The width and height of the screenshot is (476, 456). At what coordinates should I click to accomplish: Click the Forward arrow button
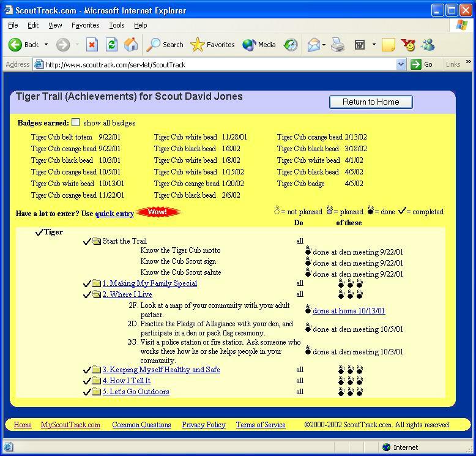63,45
